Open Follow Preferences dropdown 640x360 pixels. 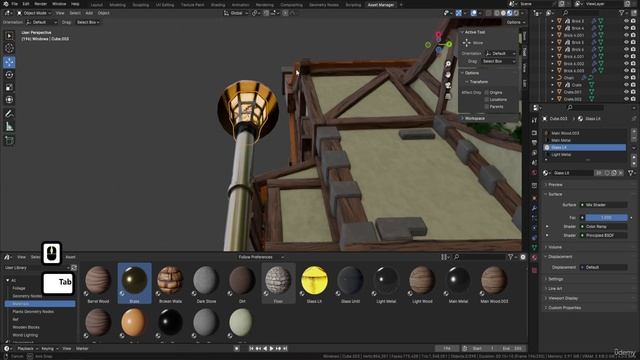(261, 257)
